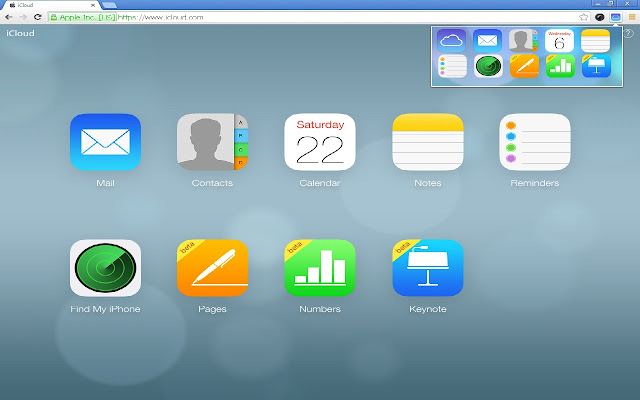Image resolution: width=640 pixels, height=400 pixels.
Task: Click the Notes label text
Action: 428,183
